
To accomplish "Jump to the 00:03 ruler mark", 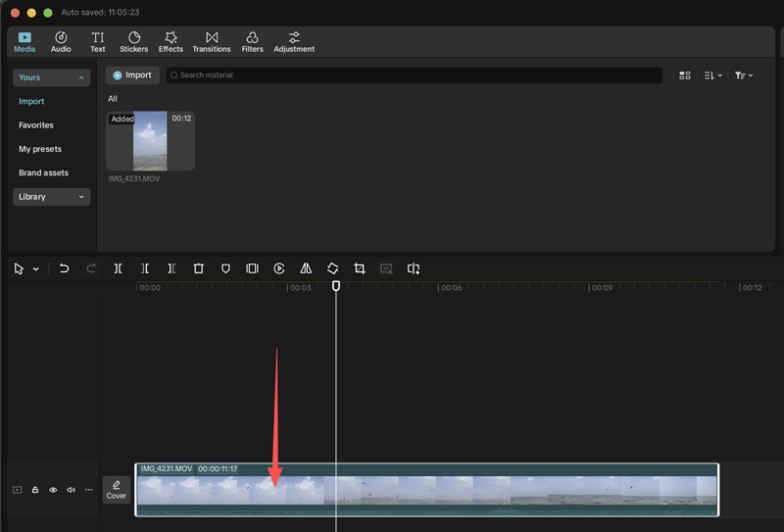I will 301,288.
